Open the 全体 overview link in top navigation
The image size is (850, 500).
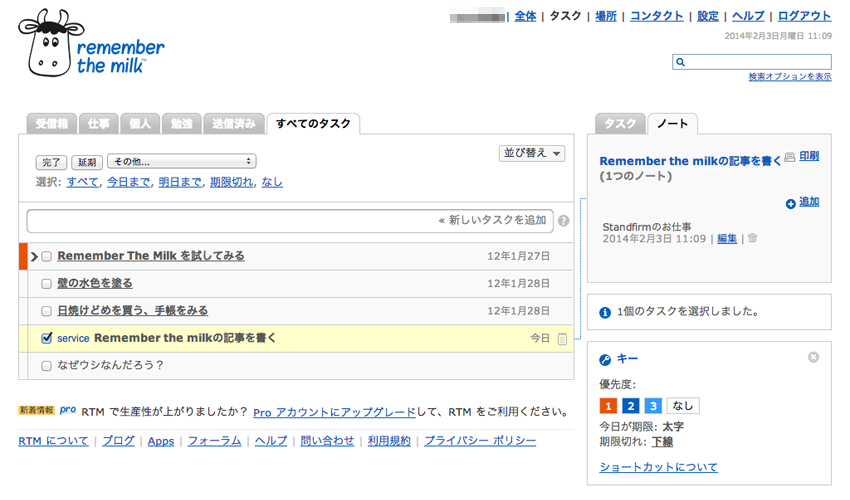click(x=525, y=16)
